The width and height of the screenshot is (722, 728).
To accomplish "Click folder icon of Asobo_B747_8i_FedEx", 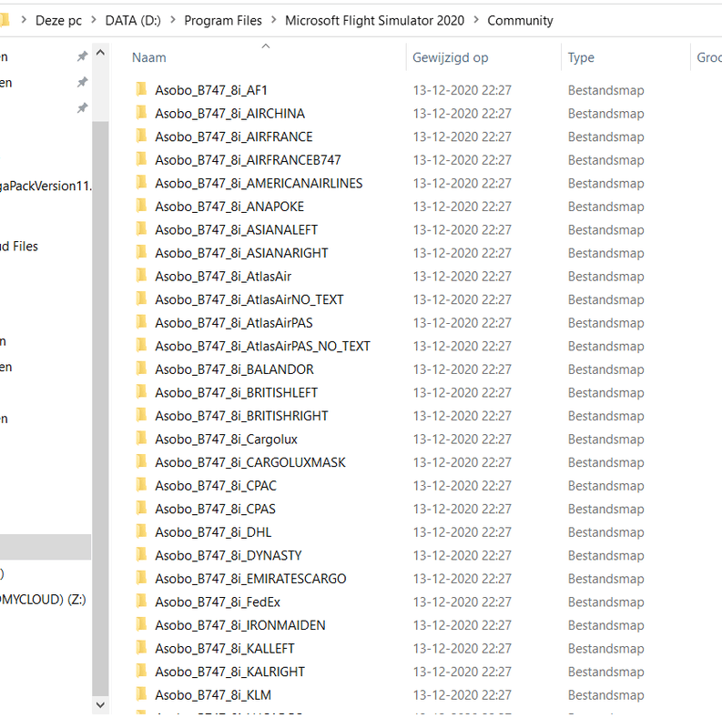I will click(x=141, y=601).
